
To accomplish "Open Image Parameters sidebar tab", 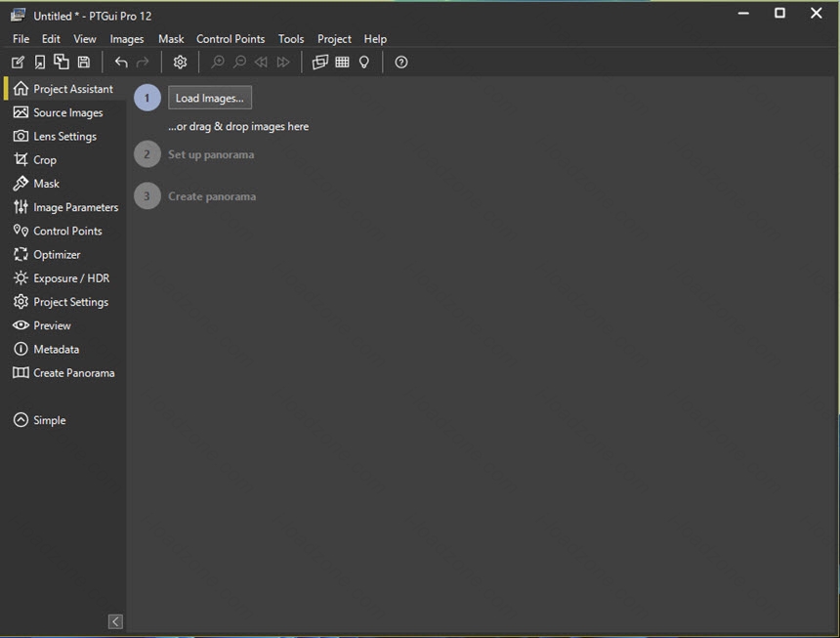I will (x=63, y=207).
